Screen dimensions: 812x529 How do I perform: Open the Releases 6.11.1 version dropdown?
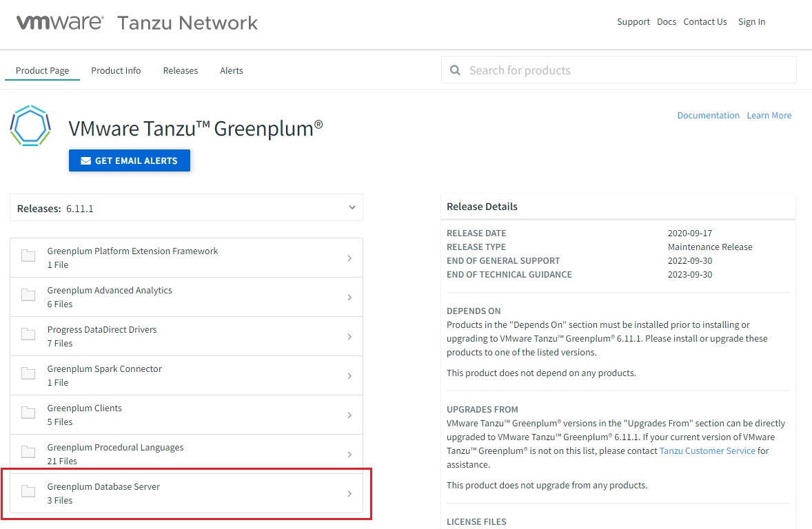pos(186,208)
